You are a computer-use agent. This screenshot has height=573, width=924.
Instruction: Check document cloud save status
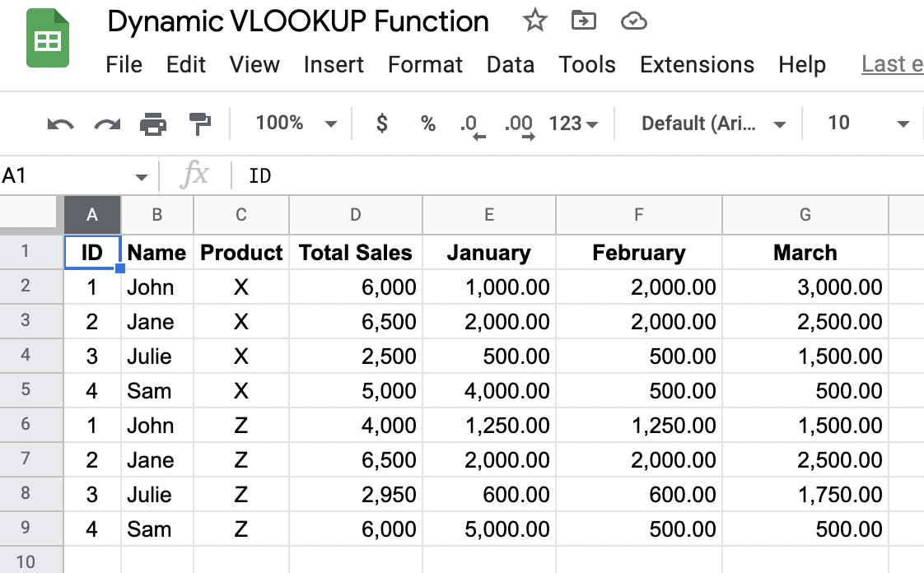click(632, 21)
